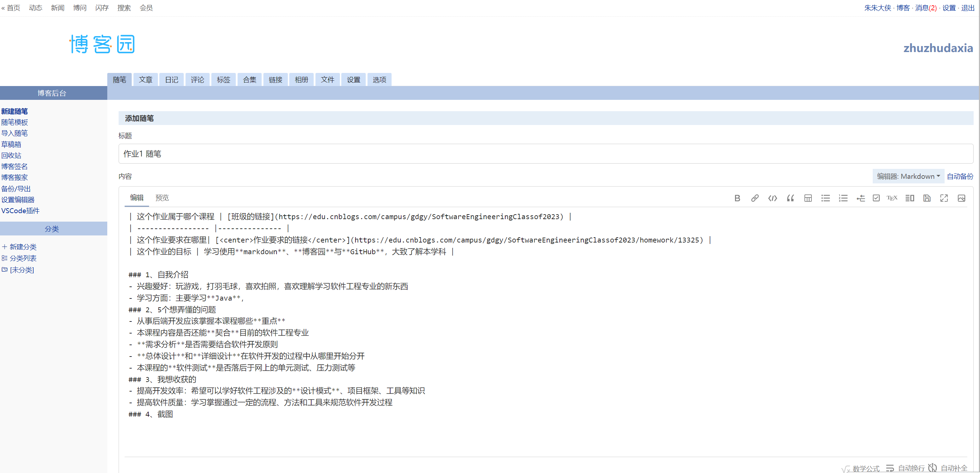
Task: Open the 编辑器: Markdown dropdown
Action: point(908,176)
